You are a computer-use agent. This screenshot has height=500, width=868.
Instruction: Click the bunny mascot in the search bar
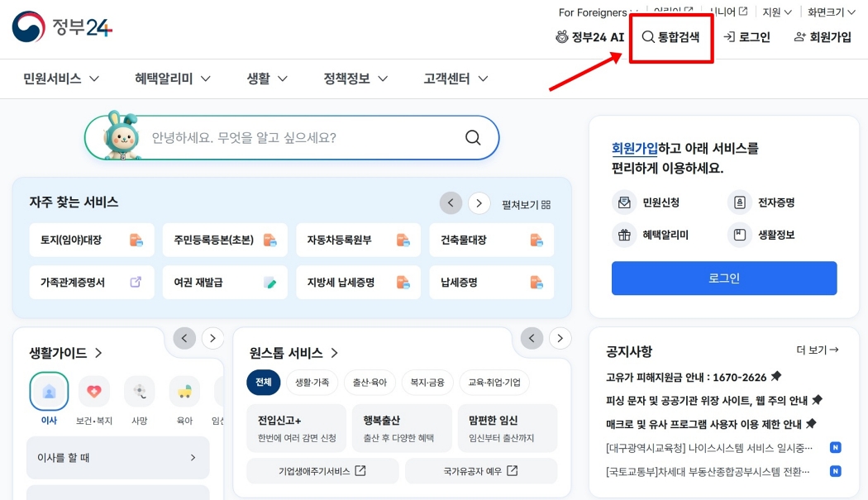tap(122, 136)
